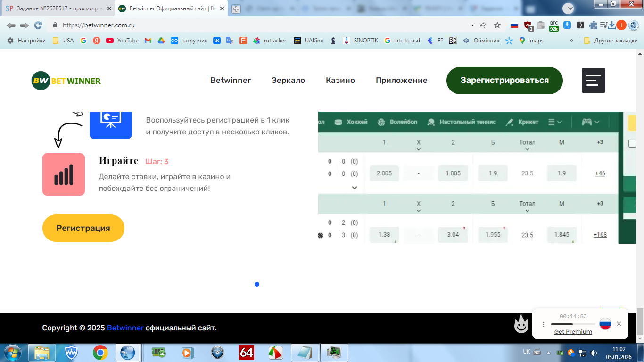Open Другие закладки bookmarks folder

pos(611,41)
